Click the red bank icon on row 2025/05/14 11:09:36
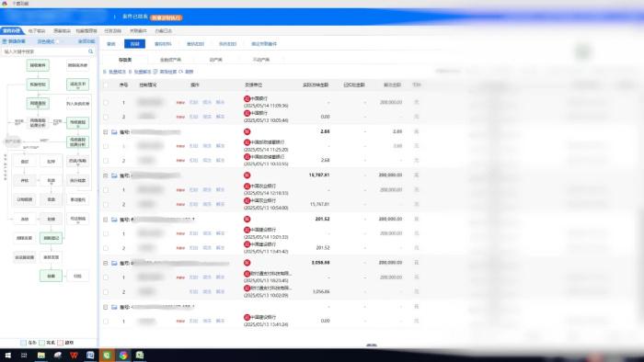The height and width of the screenshot is (362, 644). point(247,98)
